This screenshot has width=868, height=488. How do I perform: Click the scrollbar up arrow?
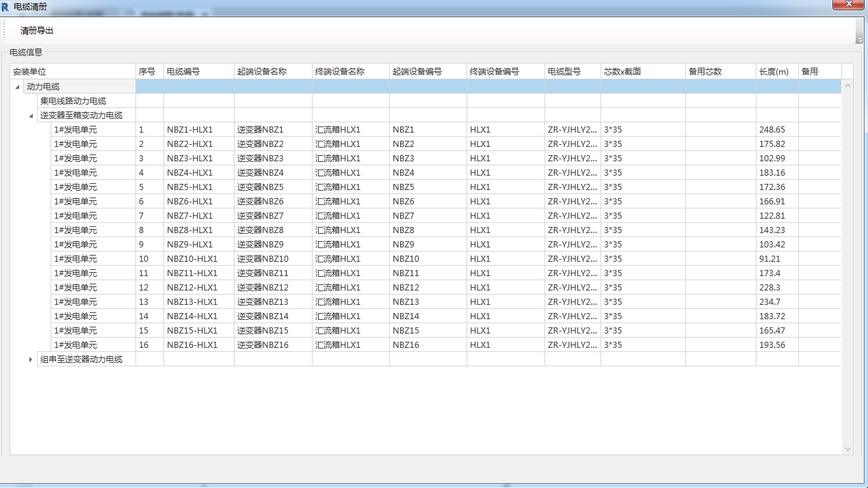(x=848, y=85)
